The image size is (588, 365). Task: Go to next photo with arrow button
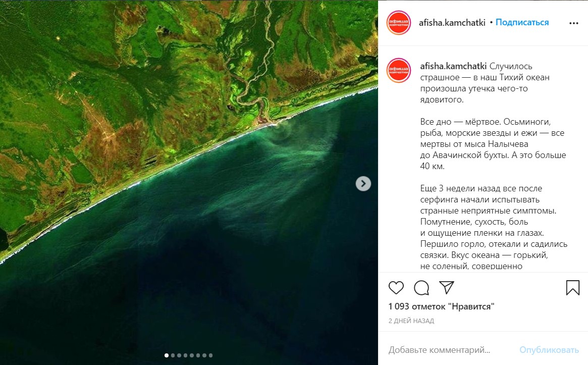363,183
